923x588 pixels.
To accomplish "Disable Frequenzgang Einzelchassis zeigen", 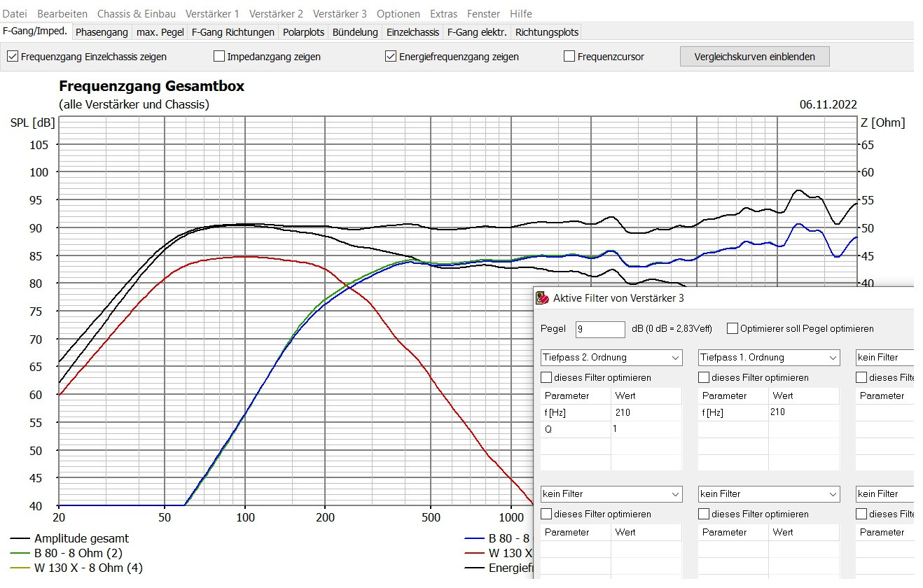I will (13, 57).
